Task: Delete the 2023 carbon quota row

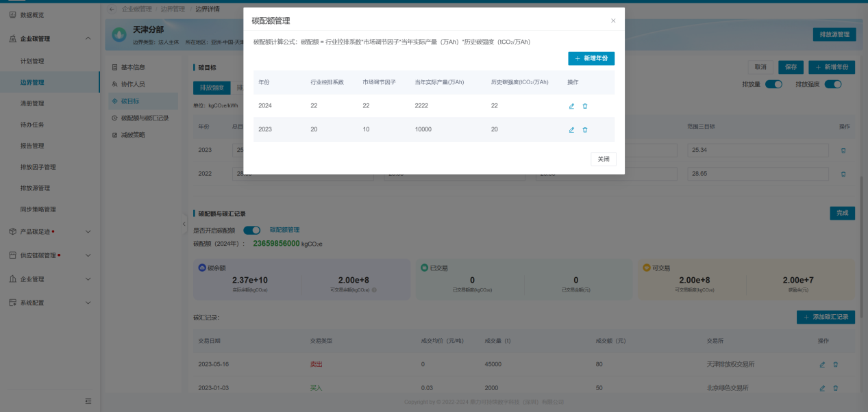Action: 585,130
